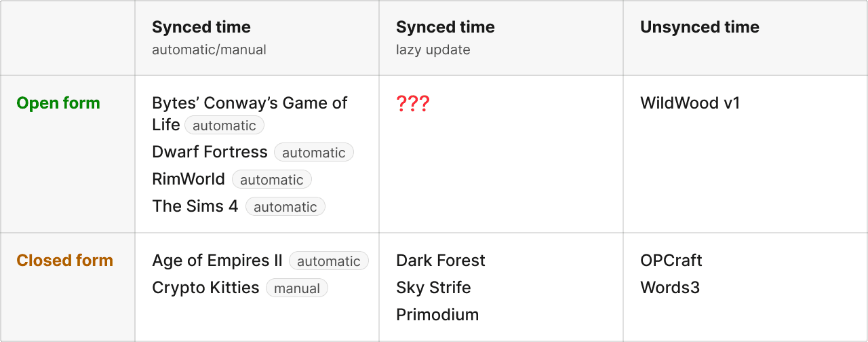Click the automatic tag beside RimWorld
The image size is (868, 342).
pos(272,180)
